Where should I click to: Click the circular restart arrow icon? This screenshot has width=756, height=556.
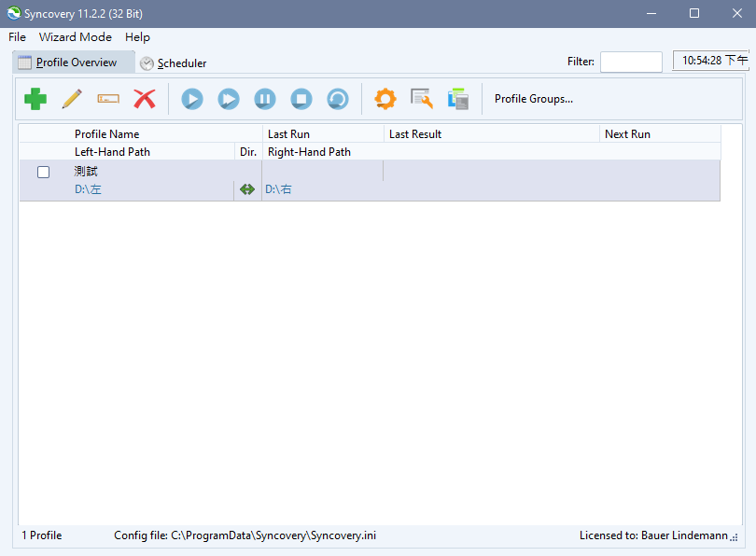pyautogui.click(x=338, y=99)
